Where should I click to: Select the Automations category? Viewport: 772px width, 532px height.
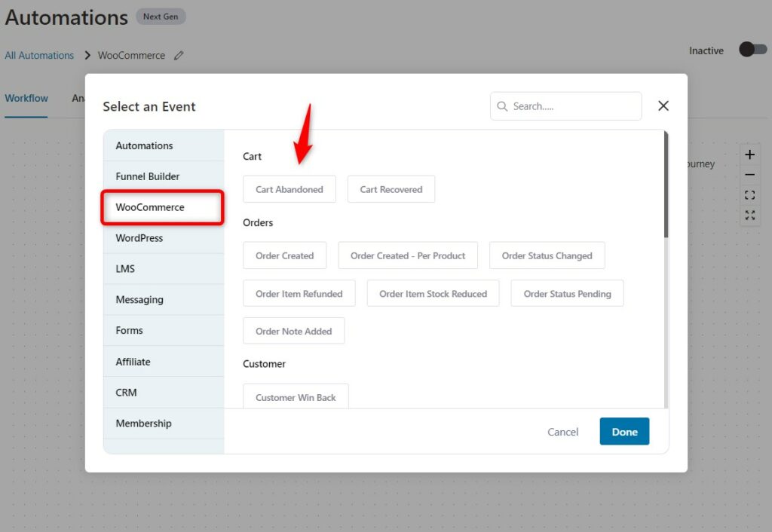point(164,145)
